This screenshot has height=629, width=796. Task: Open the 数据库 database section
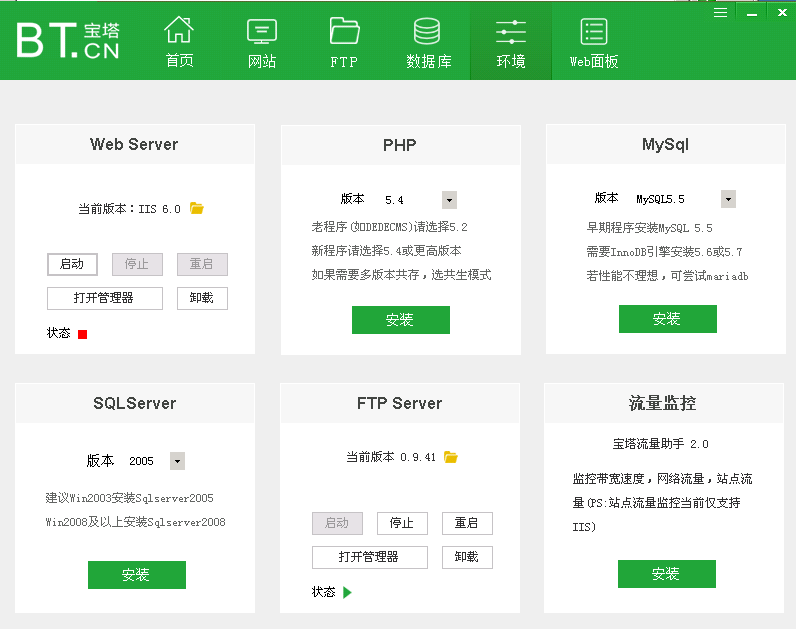[x=427, y=43]
